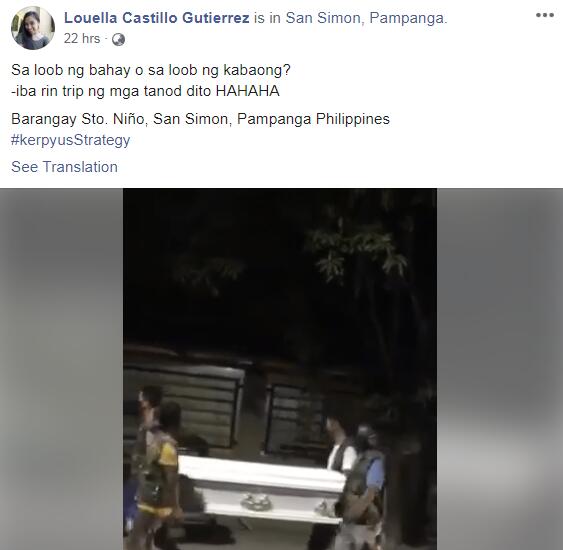Click the 'Barangay Sto. Niño' text line
Screen dimensions: 563x550
[x=200, y=119]
